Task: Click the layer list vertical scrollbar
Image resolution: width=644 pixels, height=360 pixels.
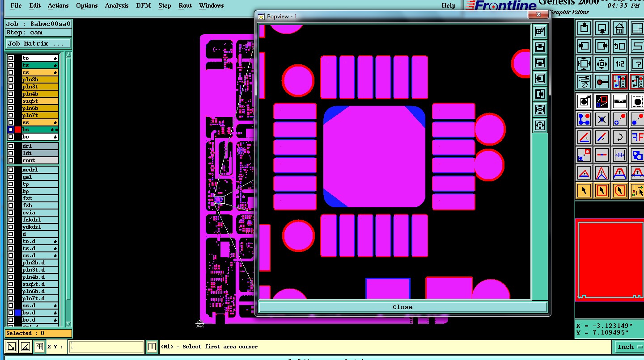Action: (x=68, y=189)
